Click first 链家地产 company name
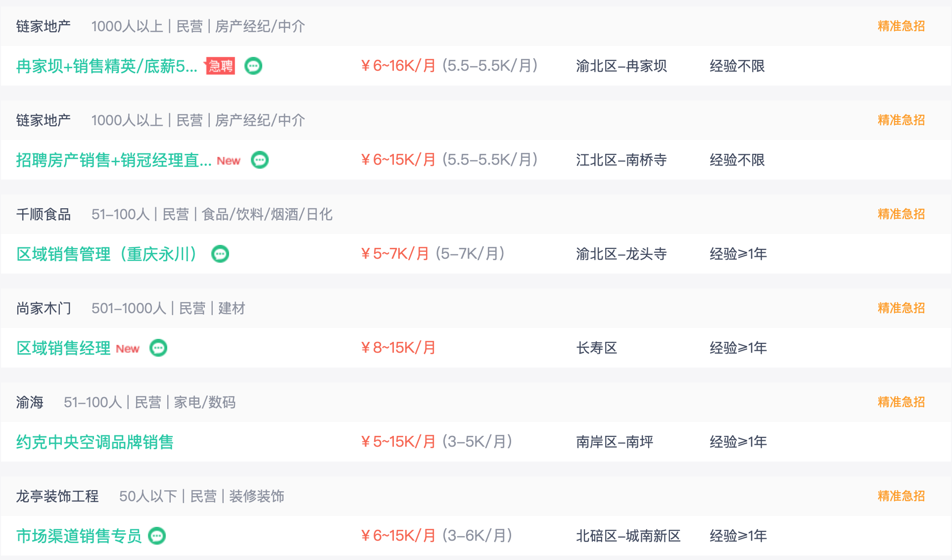This screenshot has height=560, width=952. (44, 26)
